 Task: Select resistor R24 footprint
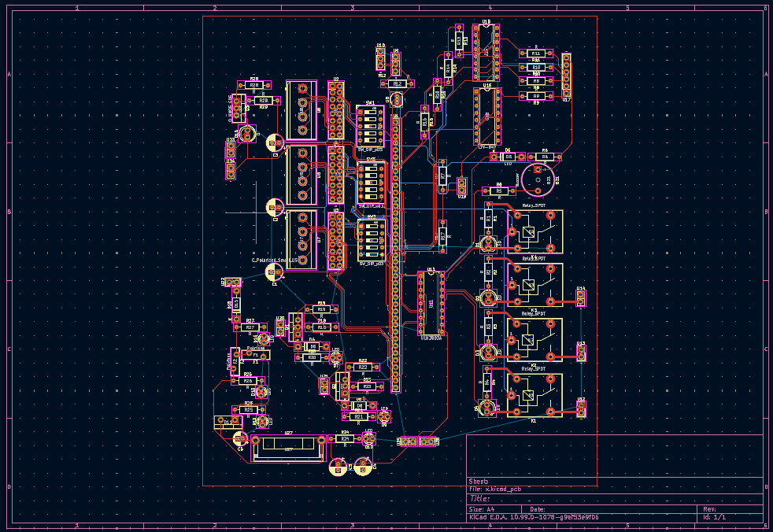point(345,438)
